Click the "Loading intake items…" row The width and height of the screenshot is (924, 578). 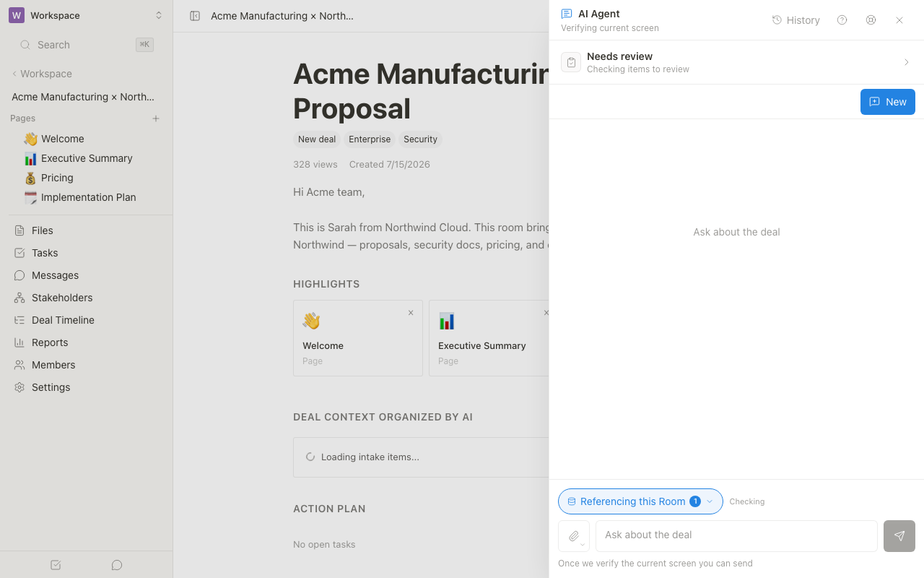pyautogui.click(x=422, y=457)
